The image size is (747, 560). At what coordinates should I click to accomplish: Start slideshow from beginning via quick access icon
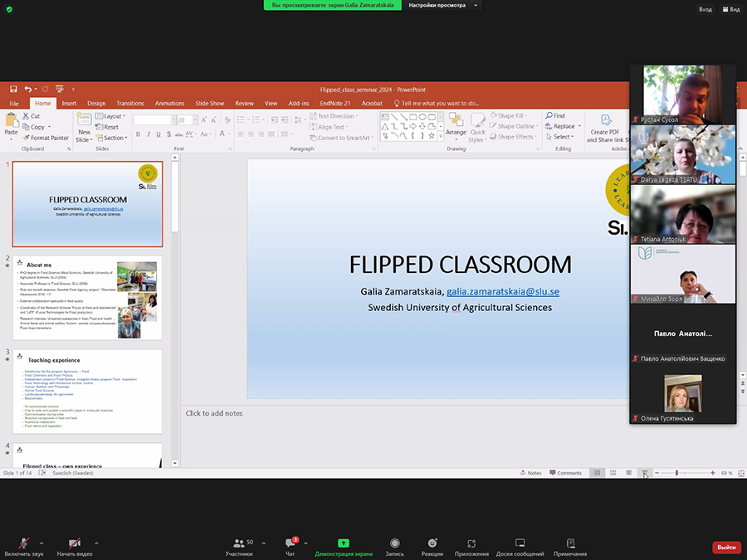[x=60, y=89]
